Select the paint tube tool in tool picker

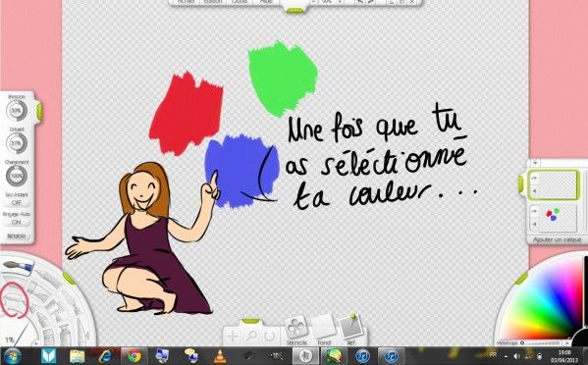click(x=65, y=334)
